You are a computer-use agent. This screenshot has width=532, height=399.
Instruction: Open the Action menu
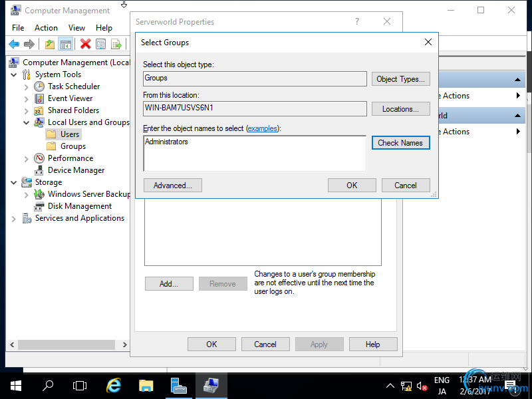pos(46,28)
